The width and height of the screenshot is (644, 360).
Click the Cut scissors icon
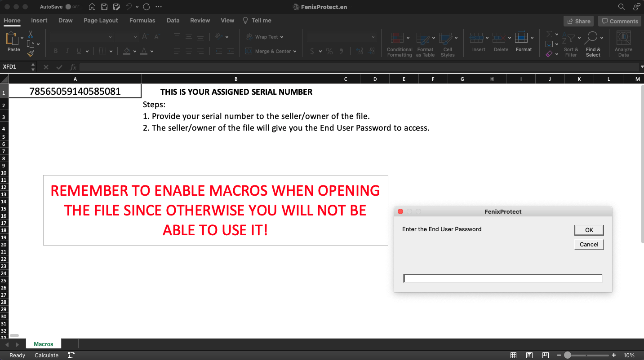click(31, 34)
